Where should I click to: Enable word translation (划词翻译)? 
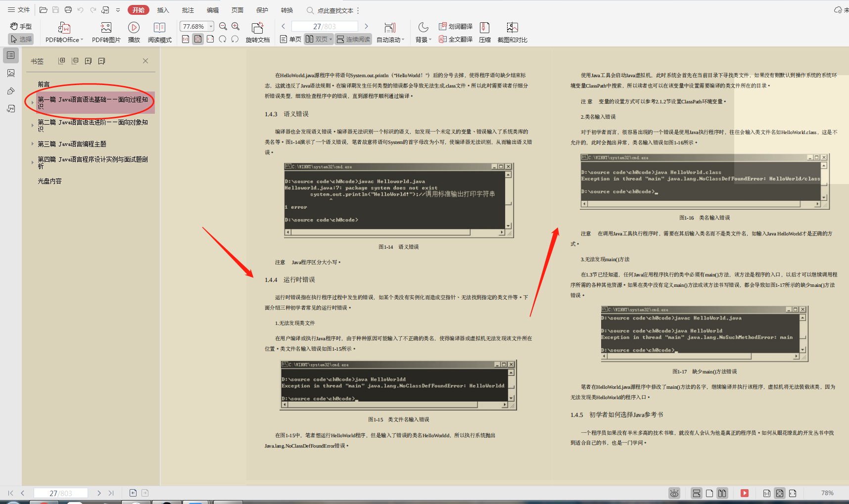pos(456,26)
